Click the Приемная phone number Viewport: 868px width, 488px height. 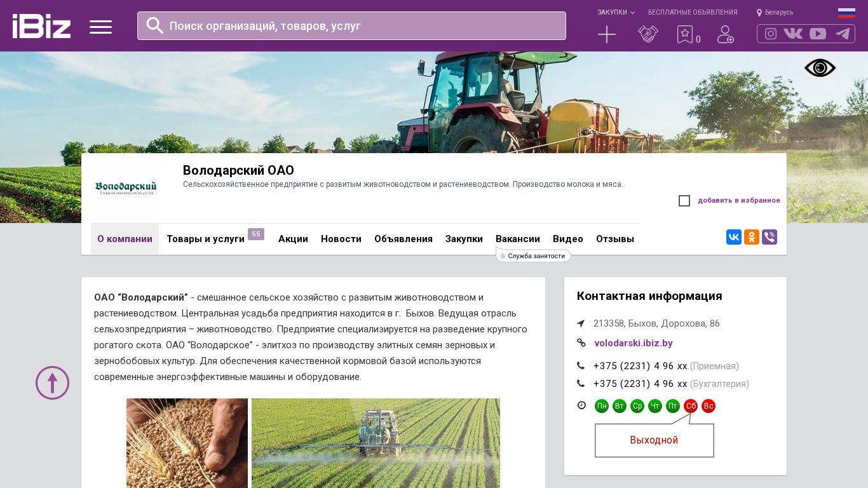(641, 366)
